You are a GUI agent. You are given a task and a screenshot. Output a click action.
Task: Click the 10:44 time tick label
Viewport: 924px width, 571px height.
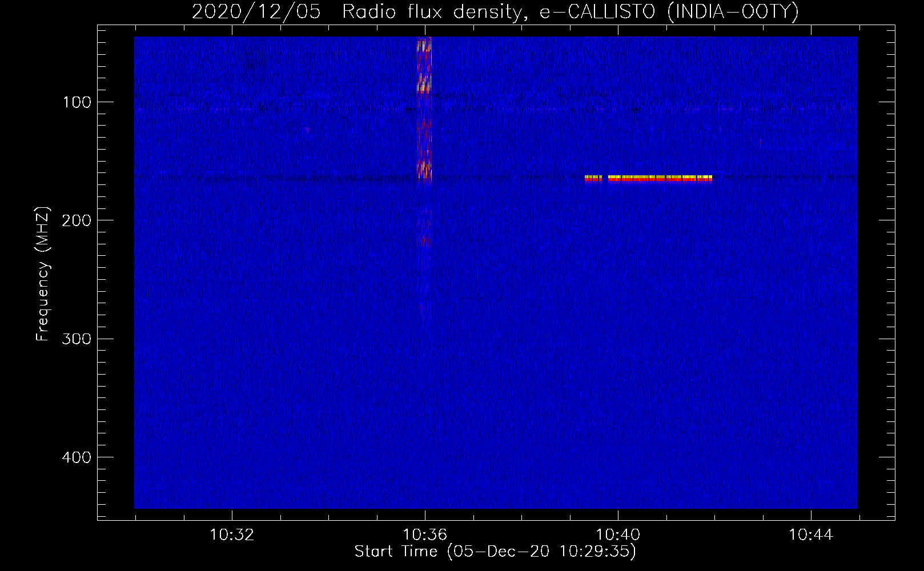811,535
